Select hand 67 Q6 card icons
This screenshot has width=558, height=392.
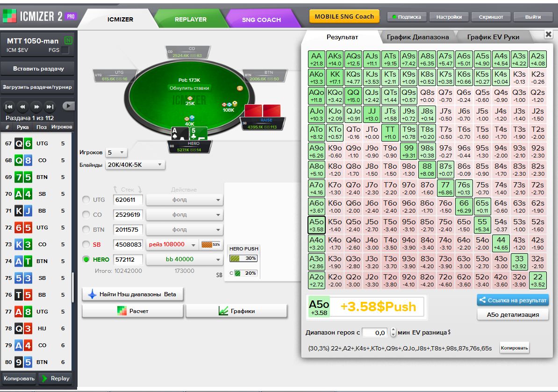(23, 143)
